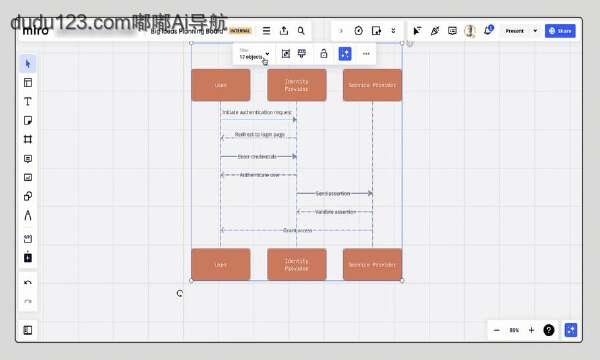Click the Present button
This screenshot has height=360, width=600.
click(514, 31)
